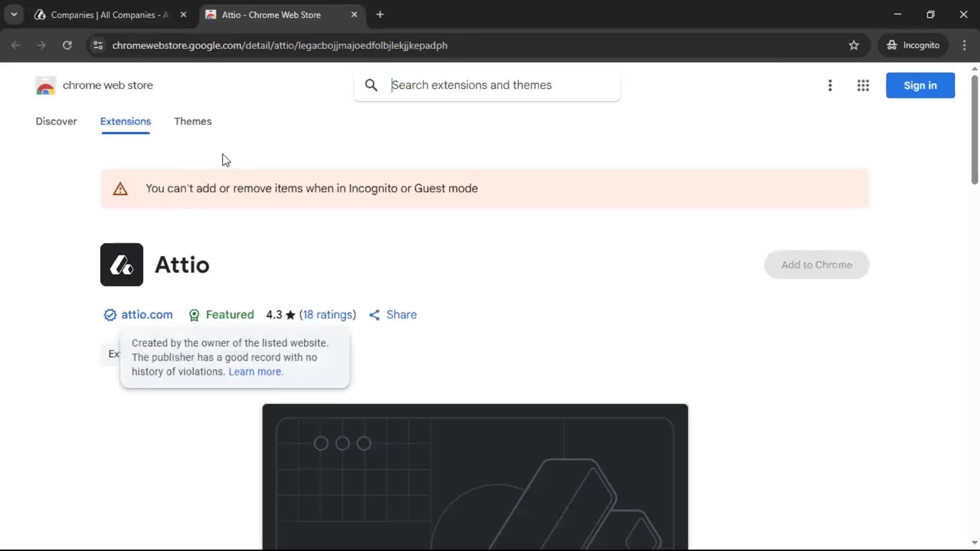The height and width of the screenshot is (551, 980).
Task: Click the Sign in button
Action: [x=920, y=85]
